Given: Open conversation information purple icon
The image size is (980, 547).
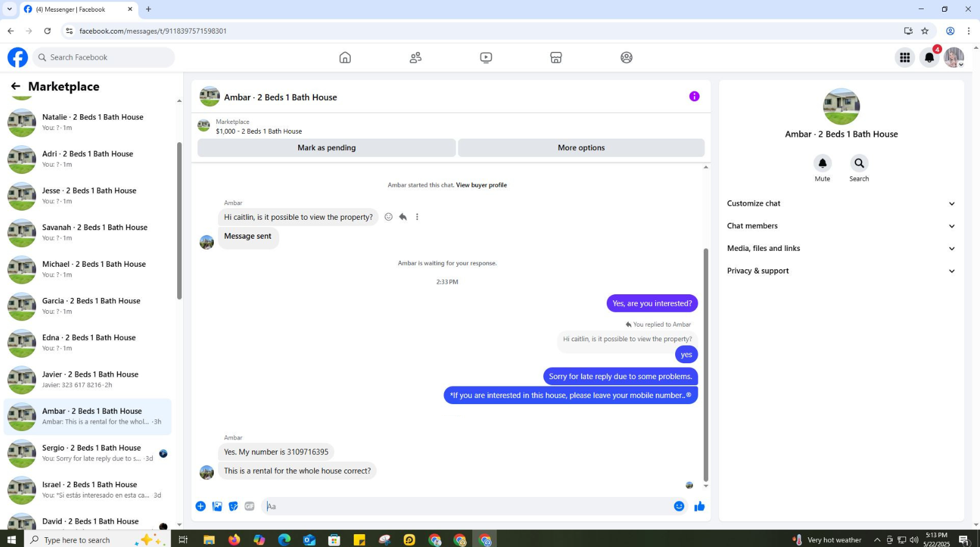Looking at the screenshot, I should [x=694, y=96].
